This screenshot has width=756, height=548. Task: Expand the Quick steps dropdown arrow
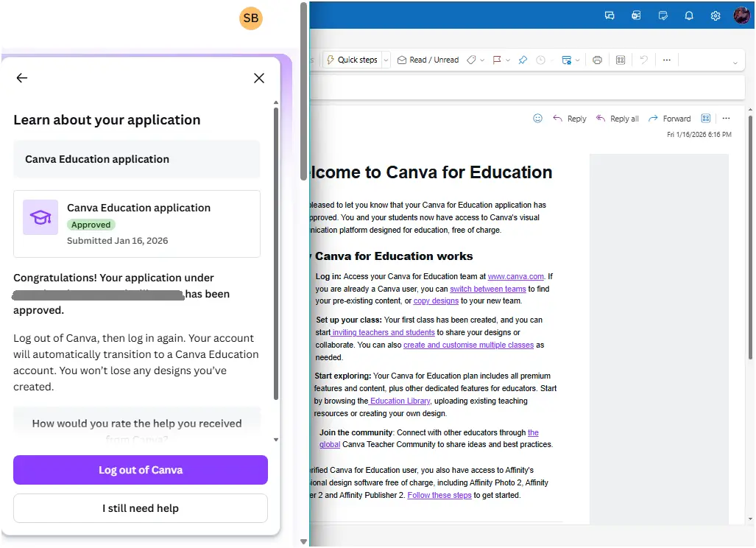click(386, 60)
